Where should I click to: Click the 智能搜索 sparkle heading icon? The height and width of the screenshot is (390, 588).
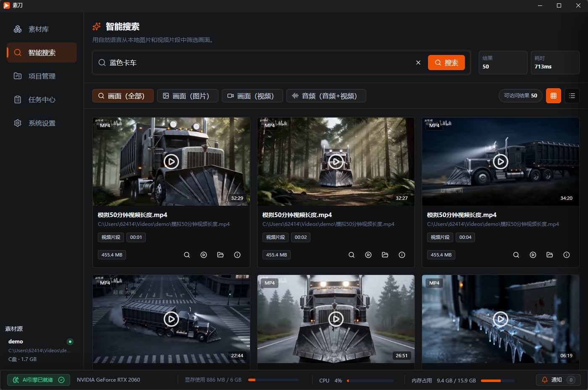[97, 27]
